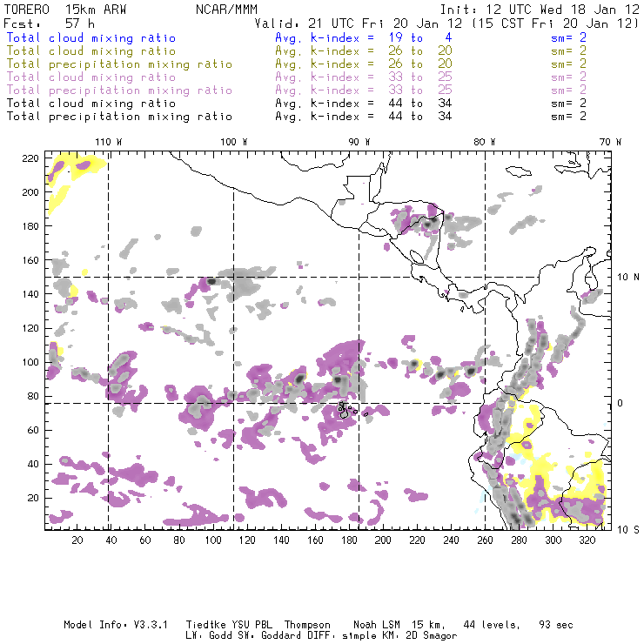Viewport: 644px width, 644px height.
Task: Click the Galapagos Islands outline on the map
Action: coord(344,411)
